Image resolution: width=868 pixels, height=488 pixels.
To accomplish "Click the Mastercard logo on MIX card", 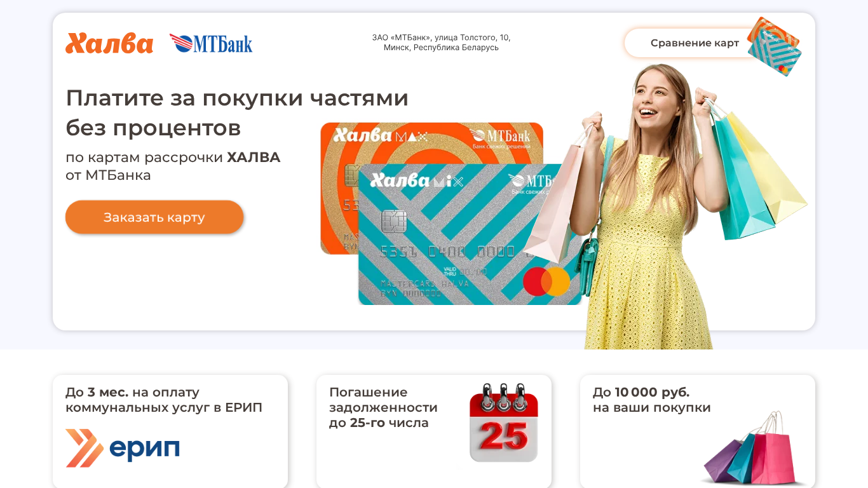I will tap(546, 281).
